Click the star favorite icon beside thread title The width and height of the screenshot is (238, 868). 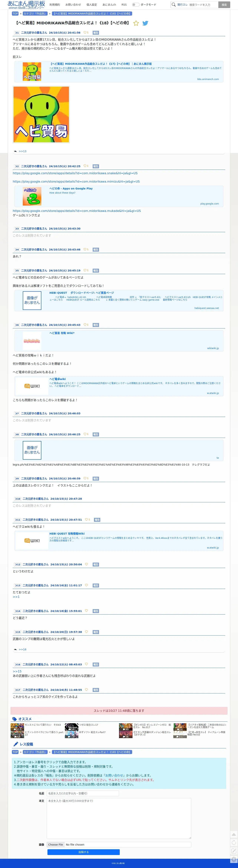tap(136, 23)
